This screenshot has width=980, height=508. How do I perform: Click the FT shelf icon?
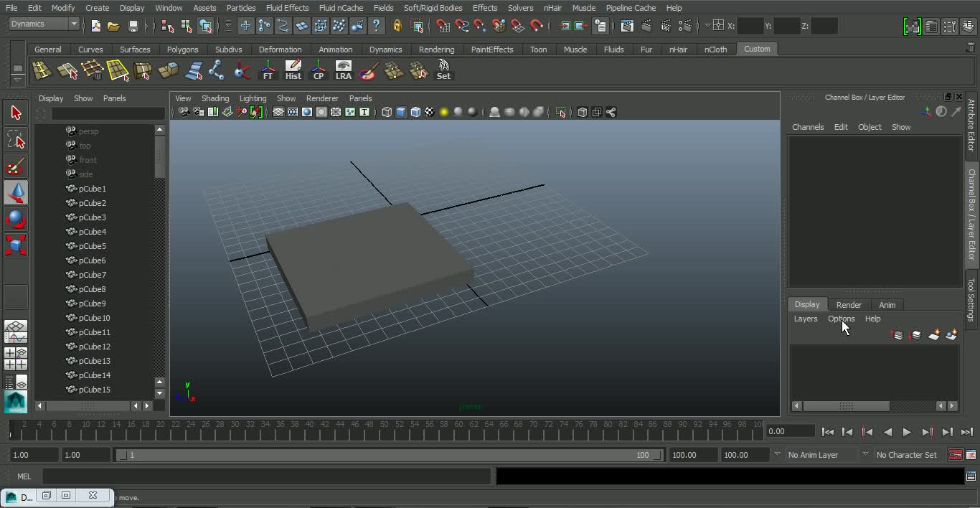[x=268, y=70]
